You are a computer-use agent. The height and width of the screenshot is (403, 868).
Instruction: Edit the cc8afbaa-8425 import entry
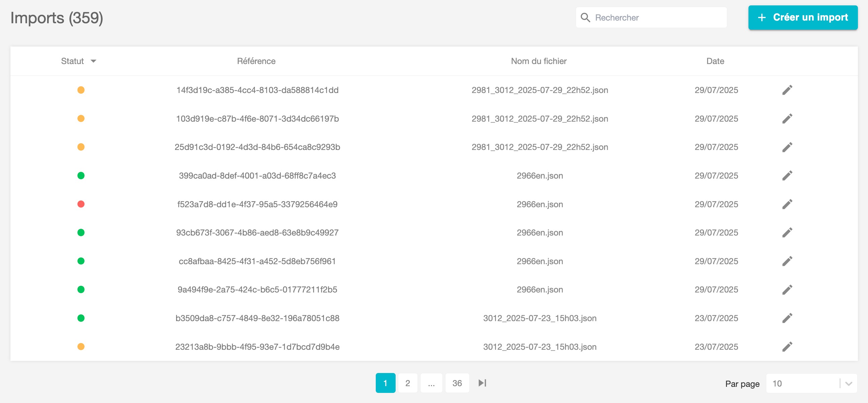click(x=787, y=261)
